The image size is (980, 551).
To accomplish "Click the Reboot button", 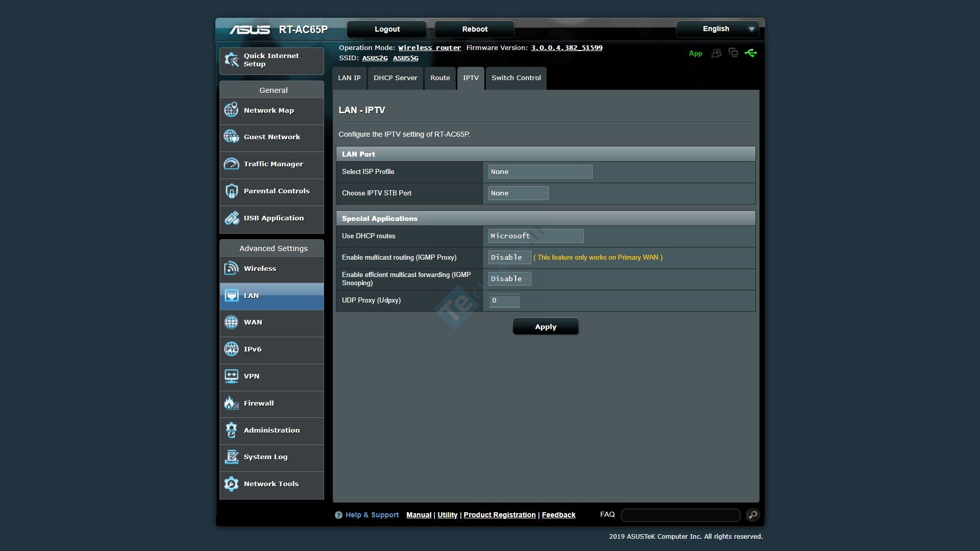I will tap(475, 29).
